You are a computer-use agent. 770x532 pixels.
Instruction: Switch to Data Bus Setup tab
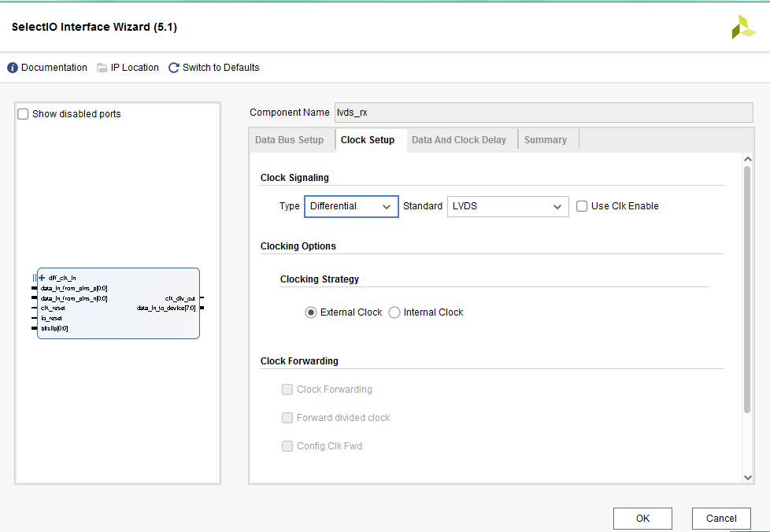289,140
